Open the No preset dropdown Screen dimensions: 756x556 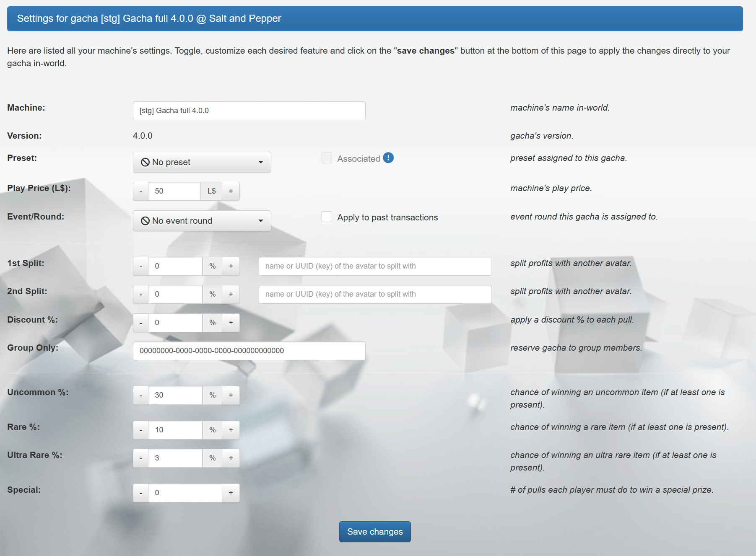coord(202,162)
